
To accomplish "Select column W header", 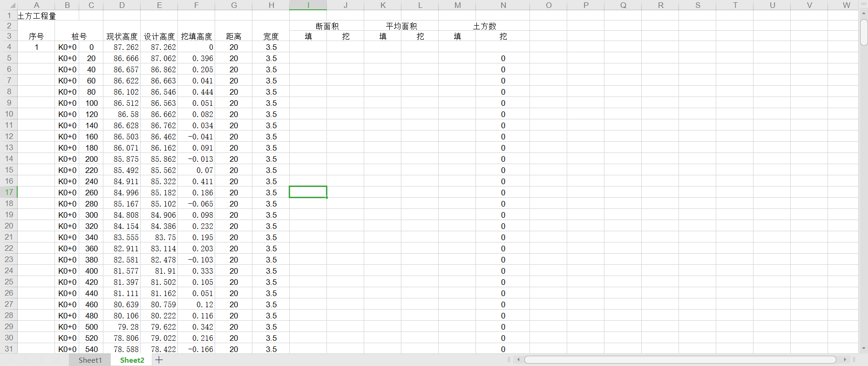I will (847, 5).
